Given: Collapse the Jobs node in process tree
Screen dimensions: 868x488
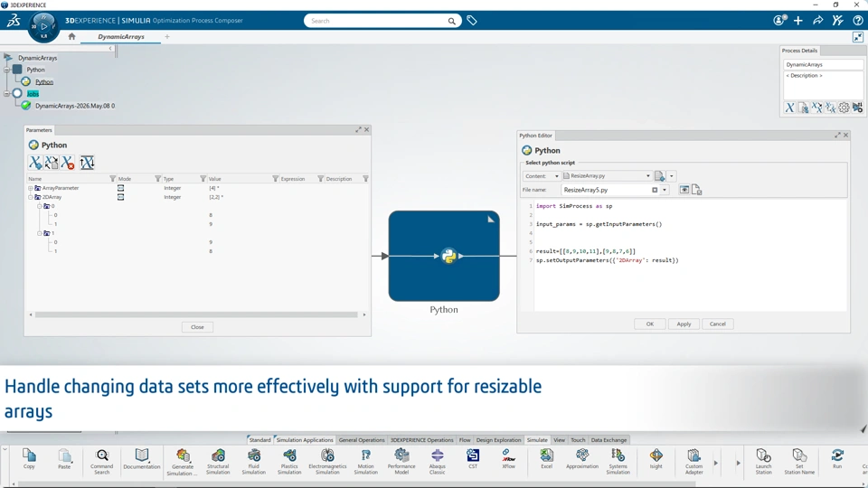Looking at the screenshot, I should click(6, 93).
